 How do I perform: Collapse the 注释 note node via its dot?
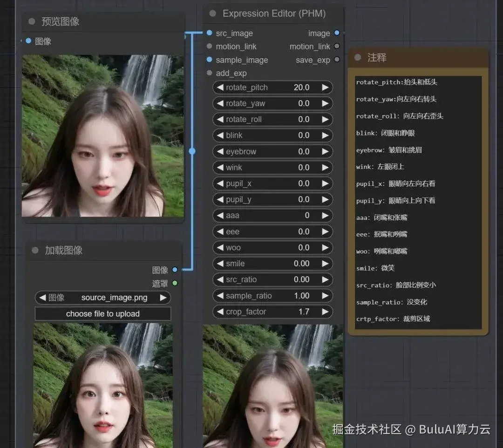coord(358,57)
